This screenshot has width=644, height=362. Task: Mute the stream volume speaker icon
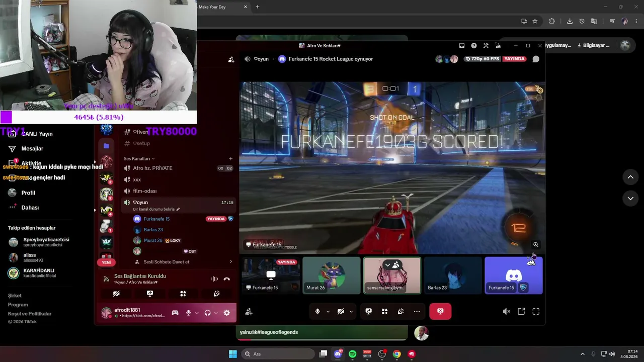(x=507, y=312)
